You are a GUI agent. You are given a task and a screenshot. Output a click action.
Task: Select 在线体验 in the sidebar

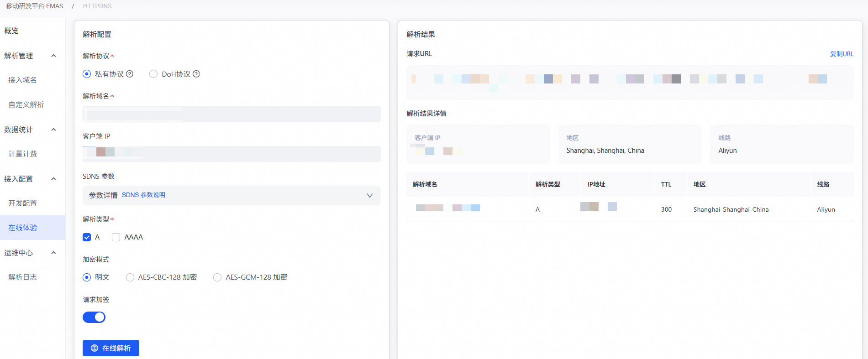tap(32, 228)
